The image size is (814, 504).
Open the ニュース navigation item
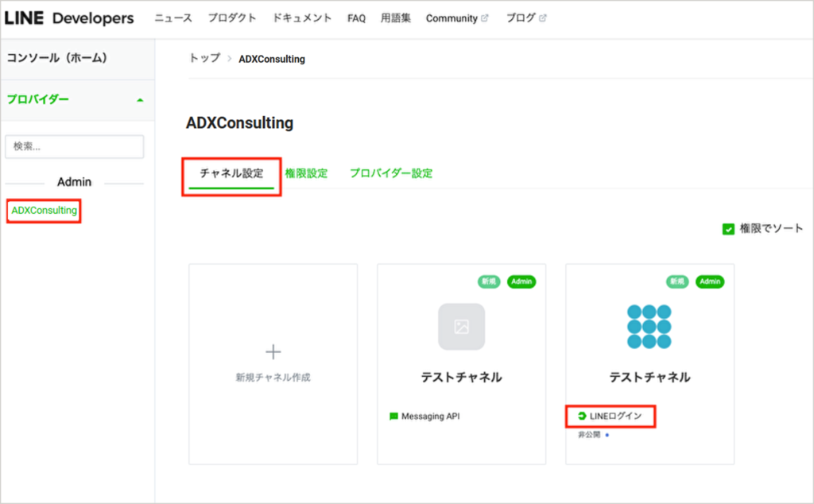[173, 18]
